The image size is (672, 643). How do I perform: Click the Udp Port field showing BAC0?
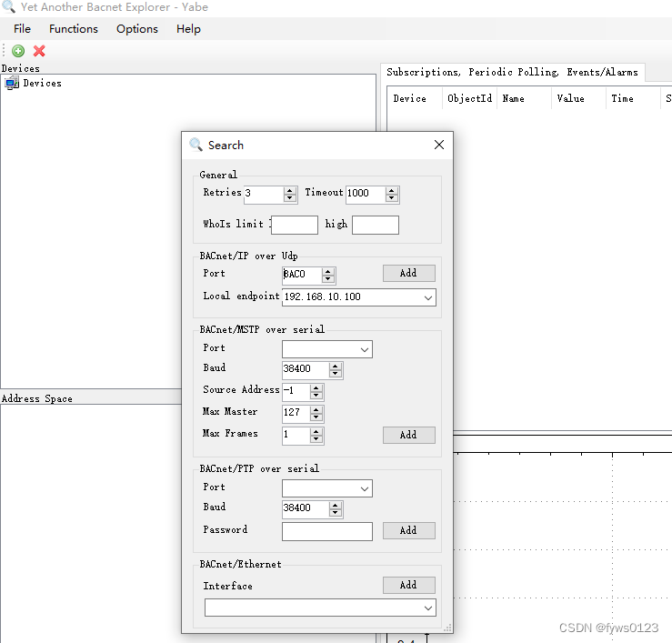302,276
